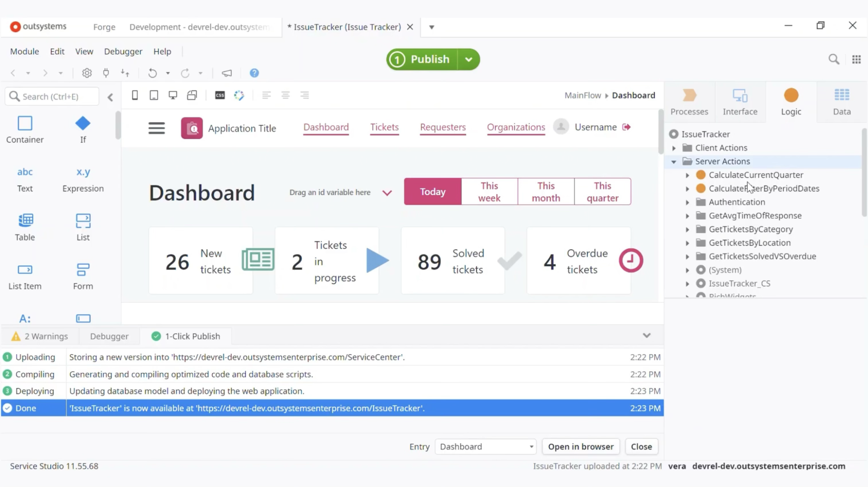
Task: Collapse the widget toolbox panel
Action: coord(110,97)
